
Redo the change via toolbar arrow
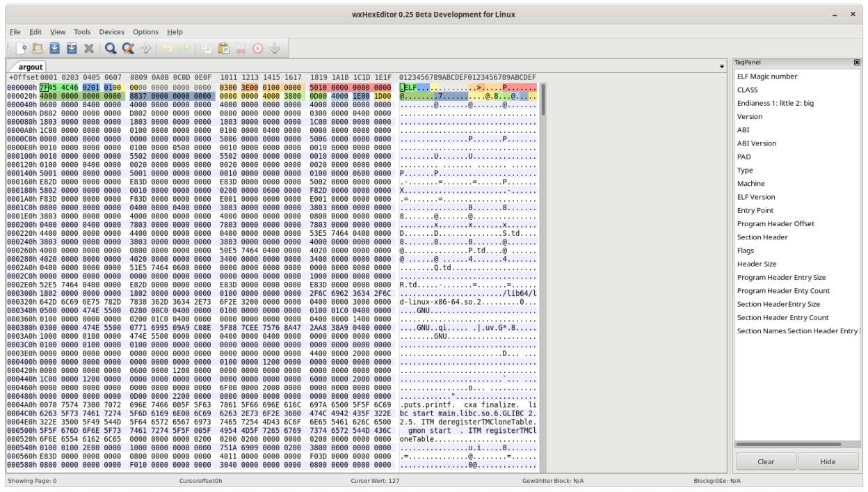tap(184, 48)
